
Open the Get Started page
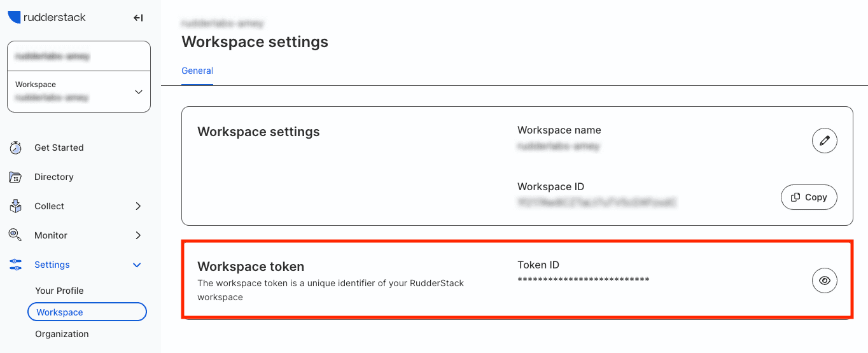click(59, 148)
